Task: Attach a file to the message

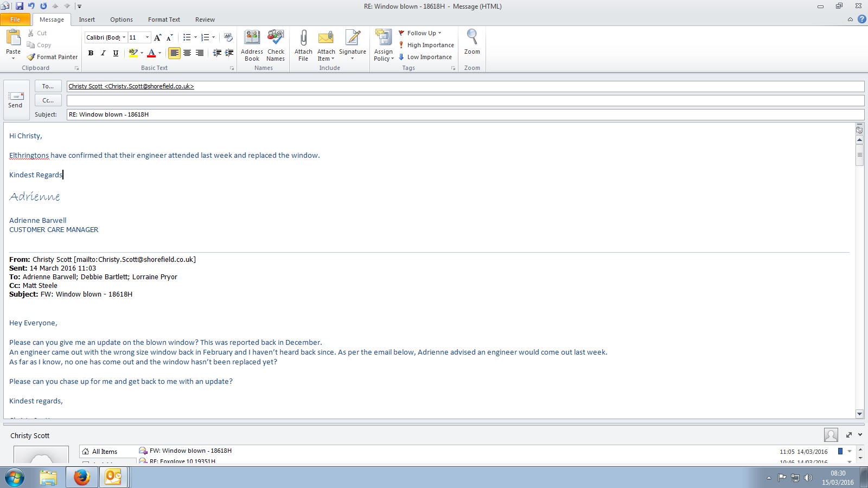Action: tap(303, 46)
